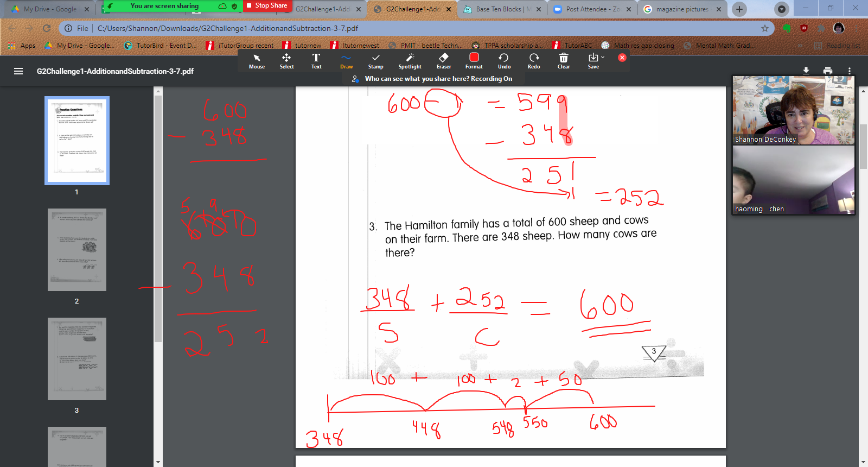868x467 pixels.
Task: Open tutornew bookmark
Action: tap(302, 46)
